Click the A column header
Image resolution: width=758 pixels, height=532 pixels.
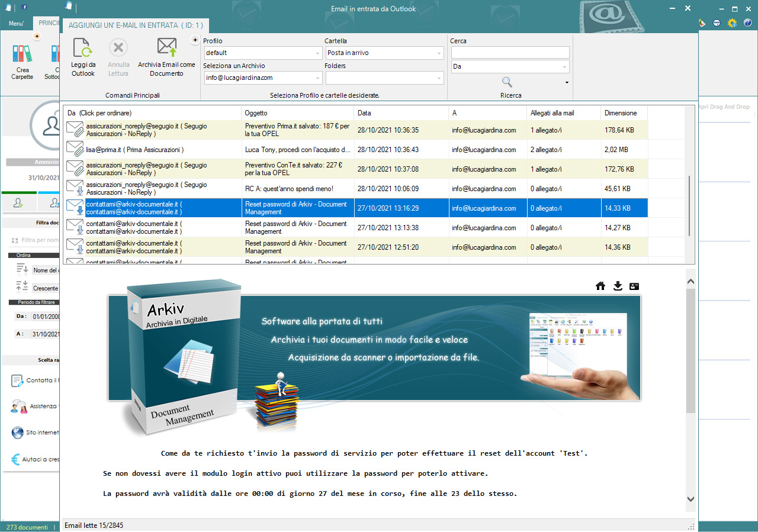point(488,113)
